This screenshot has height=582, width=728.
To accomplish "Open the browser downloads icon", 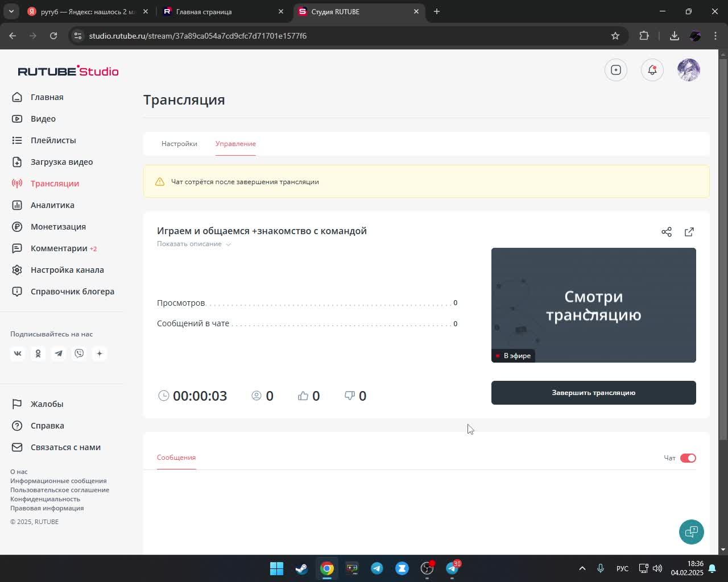I will point(674,36).
